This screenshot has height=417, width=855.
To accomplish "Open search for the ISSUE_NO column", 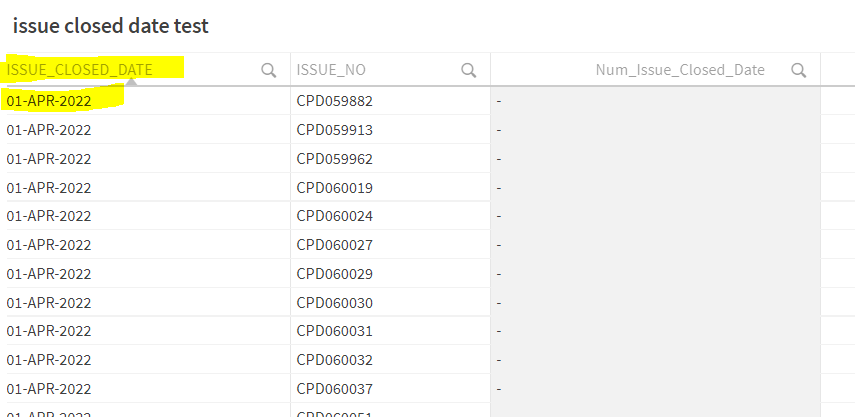I will coord(468,70).
